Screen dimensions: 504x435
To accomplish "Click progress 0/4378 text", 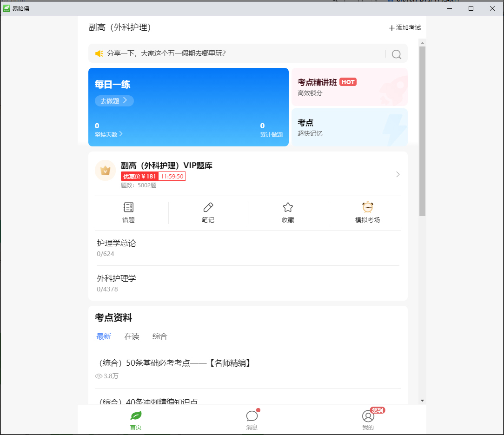I will (x=107, y=289).
